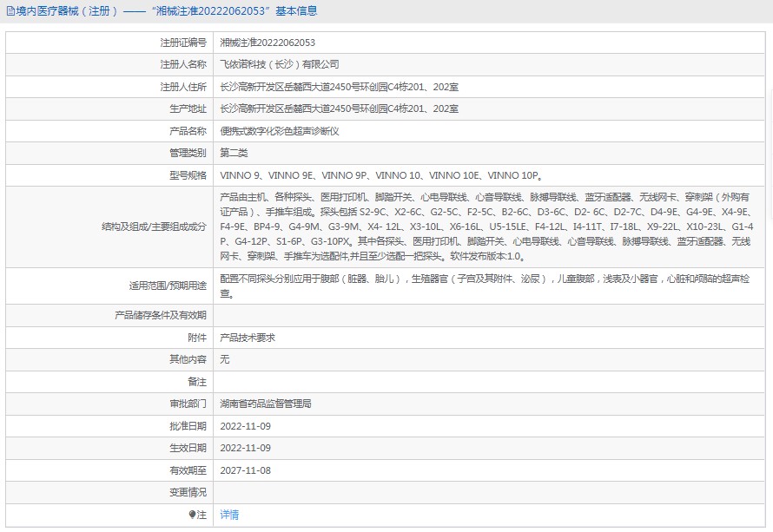The height and width of the screenshot is (532, 773).
Task: Click the 产品储存条件及有效期 row label
Action: 160,315
